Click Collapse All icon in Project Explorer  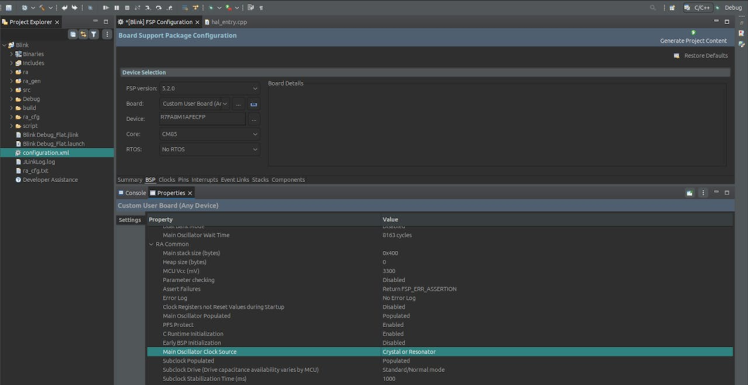(x=73, y=34)
